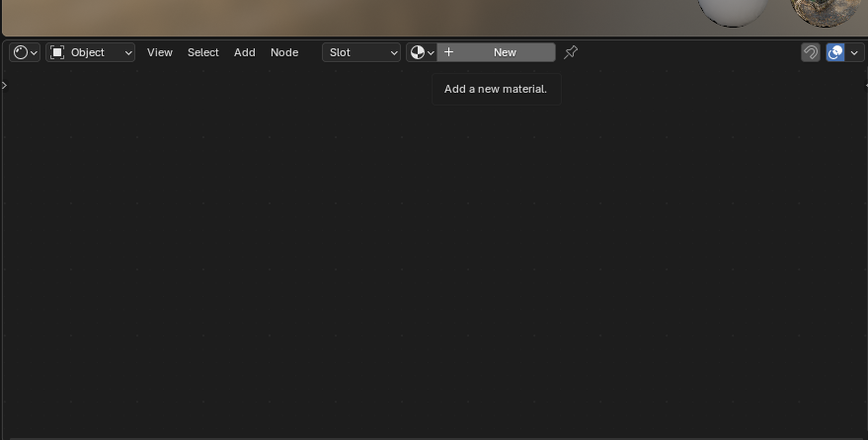868x440 pixels.
Task: Click the textured HDRI sphere preview
Action: 826,12
